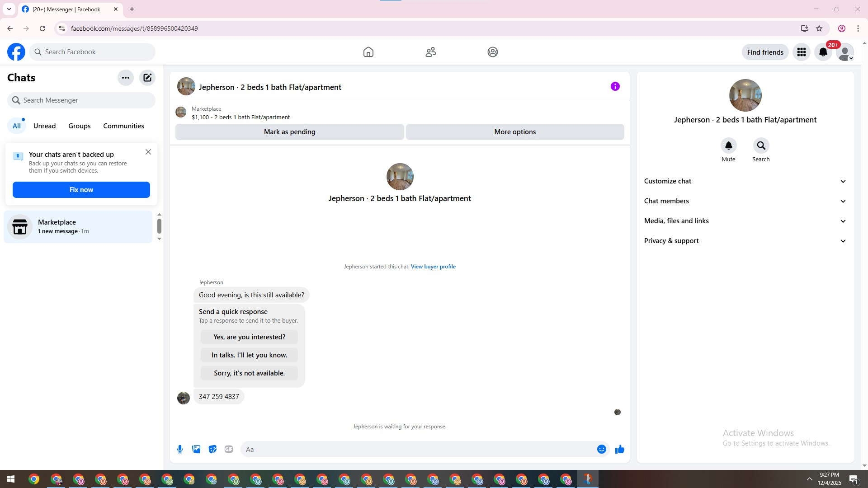Click the Mark as pending button
This screenshot has width=868, height=488.
click(x=289, y=132)
